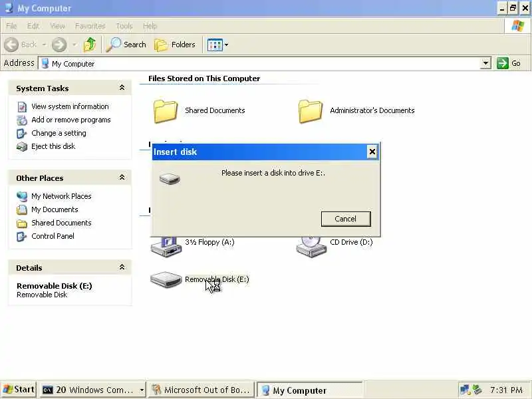Open the Views dropdown arrow
Image resolution: width=532 pixels, height=399 pixels.
click(x=226, y=45)
